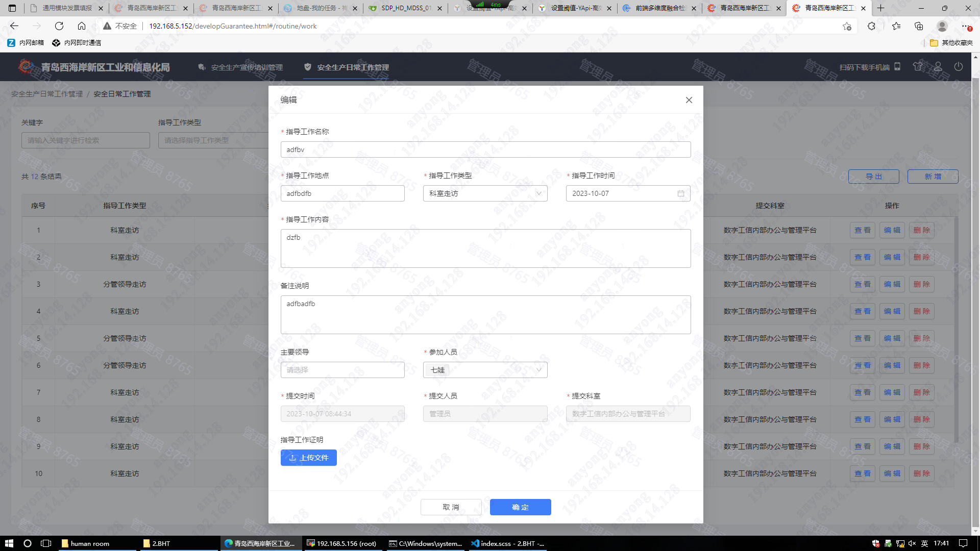This screenshot has height=551, width=980.
Task: Close the 编辑 dialog with X icon
Action: coord(689,100)
